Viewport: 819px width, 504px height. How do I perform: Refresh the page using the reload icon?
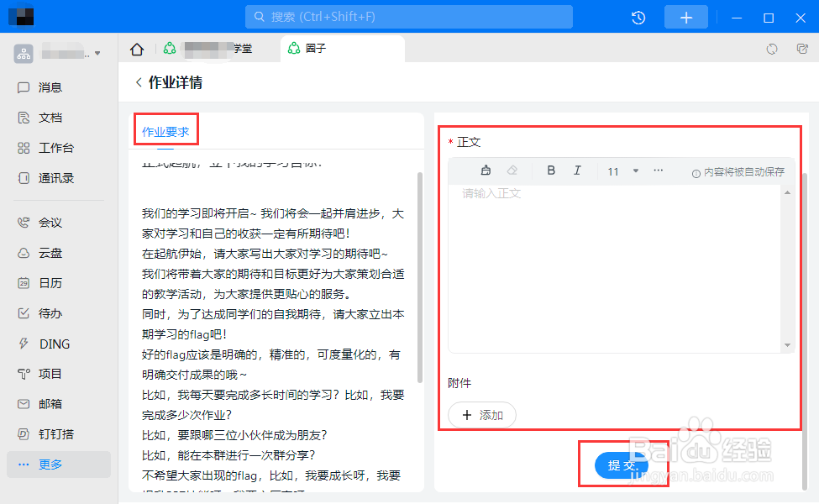pyautogui.click(x=772, y=49)
